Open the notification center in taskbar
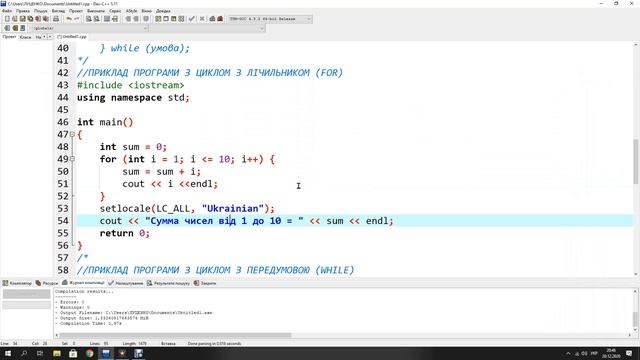 coord(629,353)
